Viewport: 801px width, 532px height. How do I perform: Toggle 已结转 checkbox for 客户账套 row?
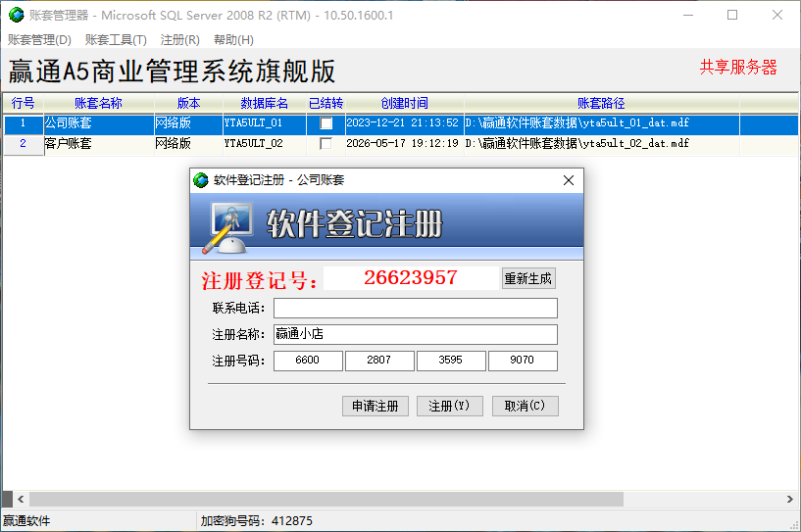[325, 143]
